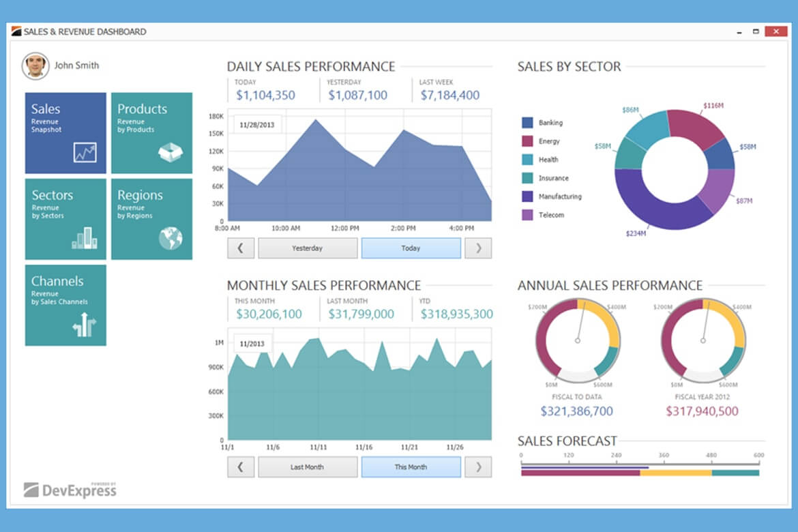The image size is (798, 532).
Task: Switch daily chart to Yesterday
Action: 307,248
